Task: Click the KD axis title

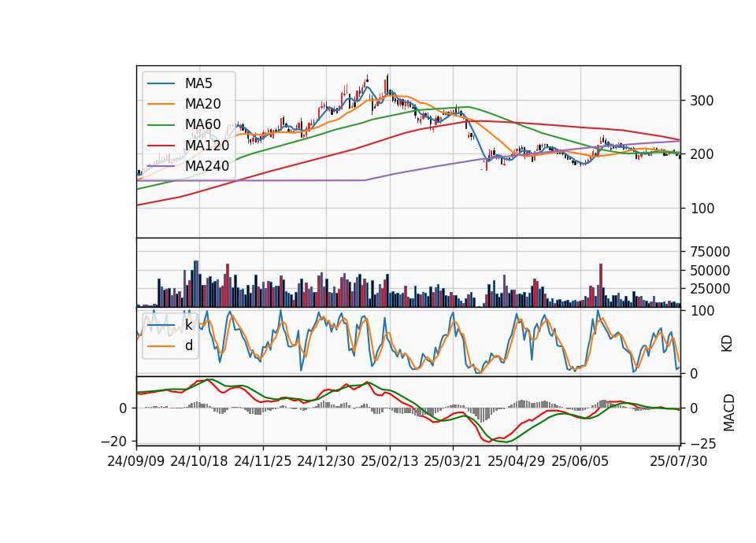Action: 727,344
